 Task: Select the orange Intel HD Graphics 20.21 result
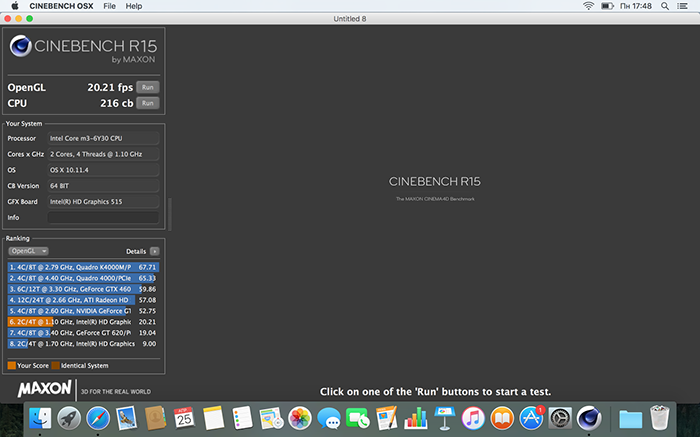70,322
